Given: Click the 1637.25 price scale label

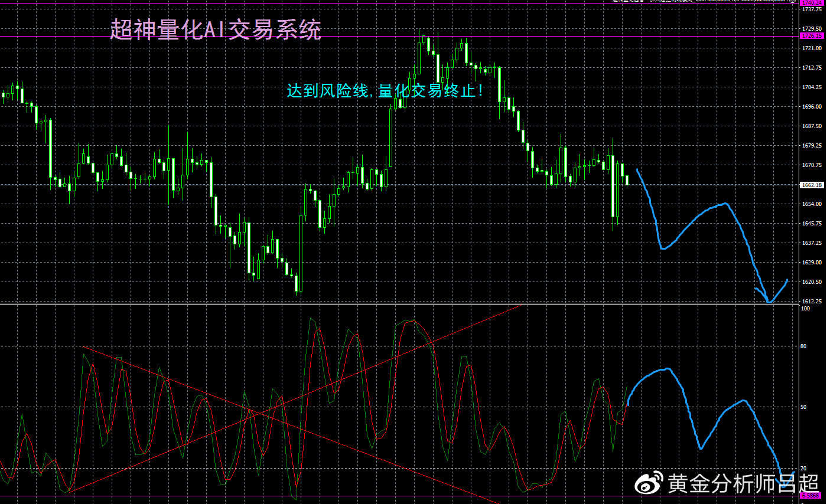Looking at the screenshot, I should 811,243.
